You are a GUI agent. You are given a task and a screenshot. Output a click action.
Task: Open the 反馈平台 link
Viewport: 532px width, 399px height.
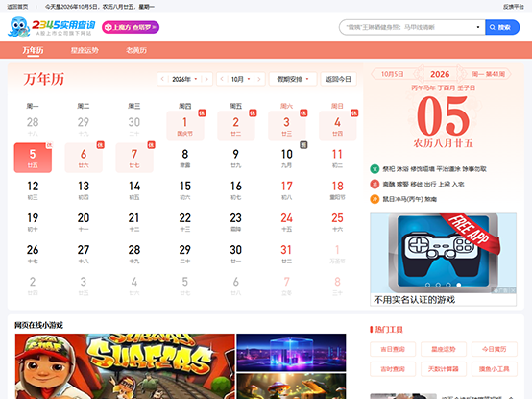tap(514, 7)
